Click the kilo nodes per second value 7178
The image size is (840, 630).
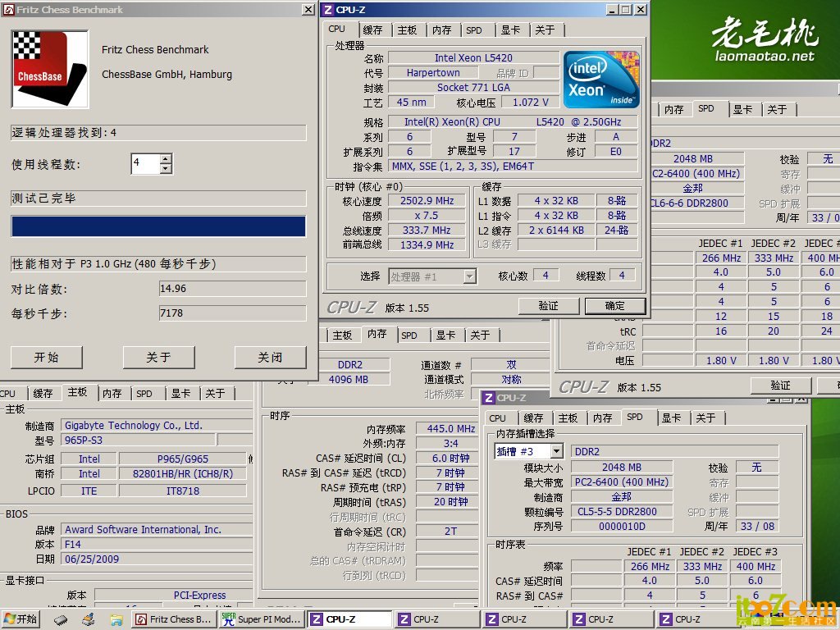point(232,313)
